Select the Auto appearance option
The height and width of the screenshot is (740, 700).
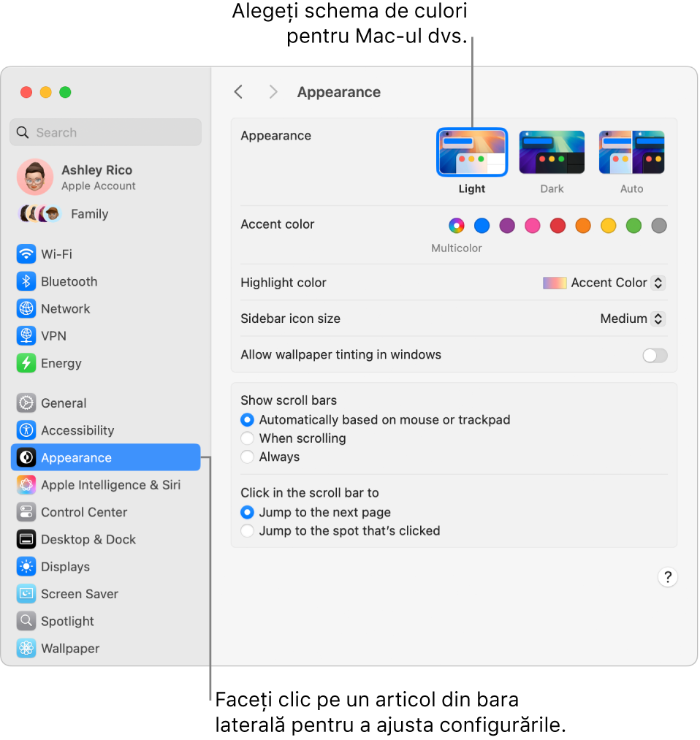pos(631,151)
